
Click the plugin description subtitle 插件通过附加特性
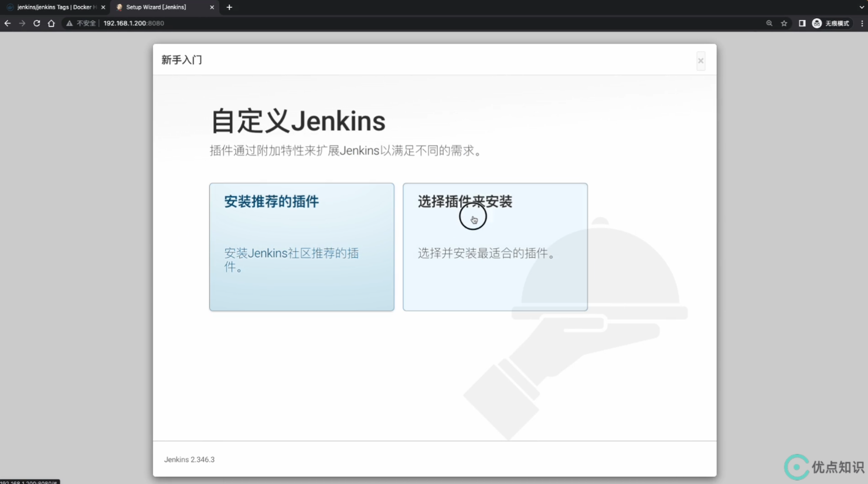tap(348, 151)
